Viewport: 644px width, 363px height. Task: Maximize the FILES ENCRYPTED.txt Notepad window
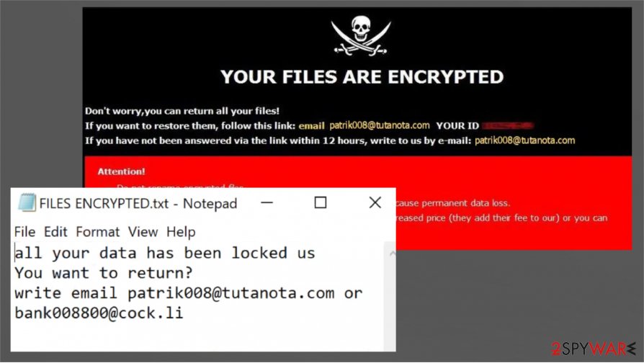321,202
